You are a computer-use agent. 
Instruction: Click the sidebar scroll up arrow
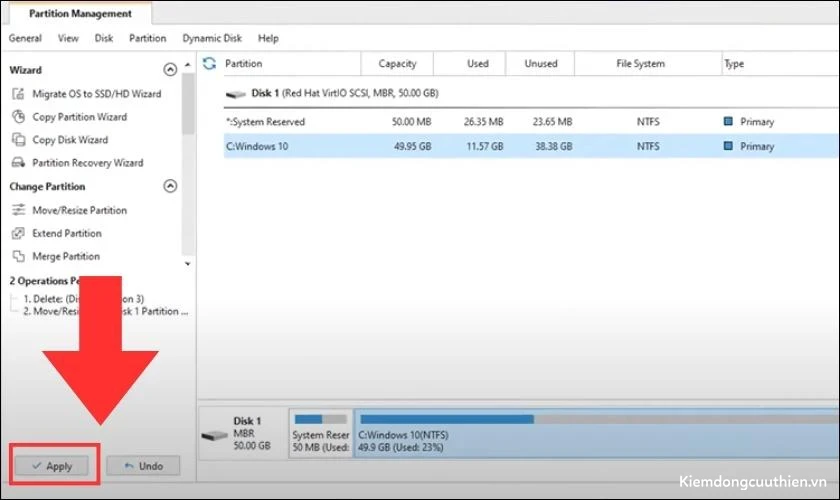click(x=188, y=64)
